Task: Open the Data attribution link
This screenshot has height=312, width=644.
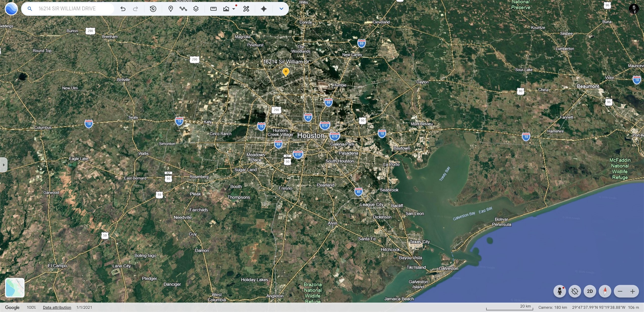Action: [x=57, y=307]
